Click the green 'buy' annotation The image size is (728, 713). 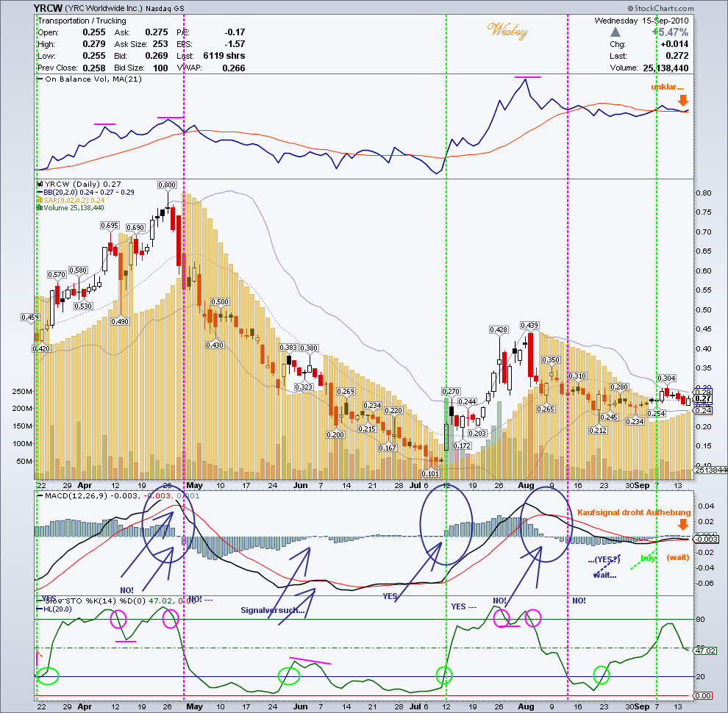tap(648, 558)
